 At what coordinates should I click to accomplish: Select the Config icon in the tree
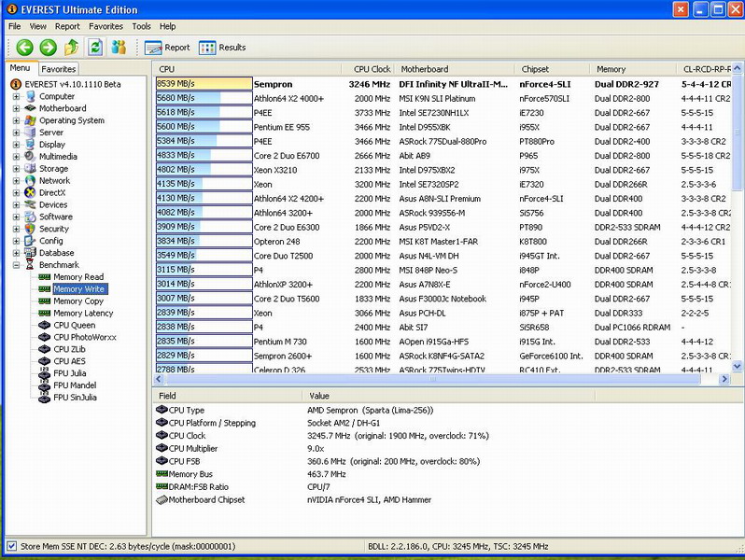coord(31,241)
